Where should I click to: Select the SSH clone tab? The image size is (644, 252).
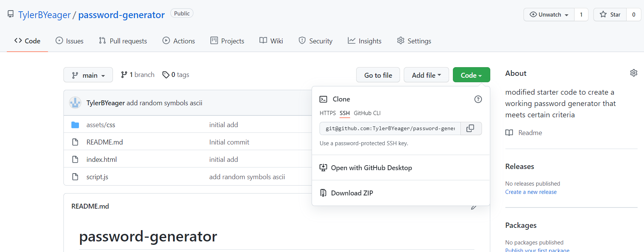(x=344, y=113)
